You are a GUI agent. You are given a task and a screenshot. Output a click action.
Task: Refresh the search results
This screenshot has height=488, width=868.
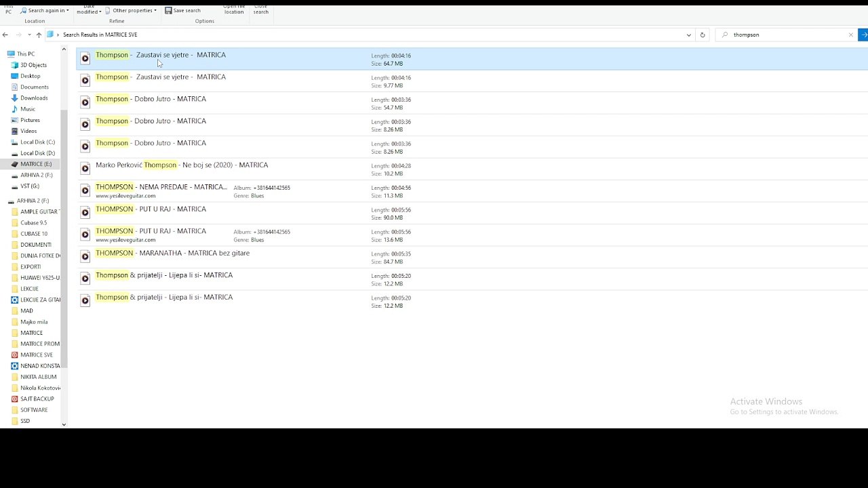703,35
